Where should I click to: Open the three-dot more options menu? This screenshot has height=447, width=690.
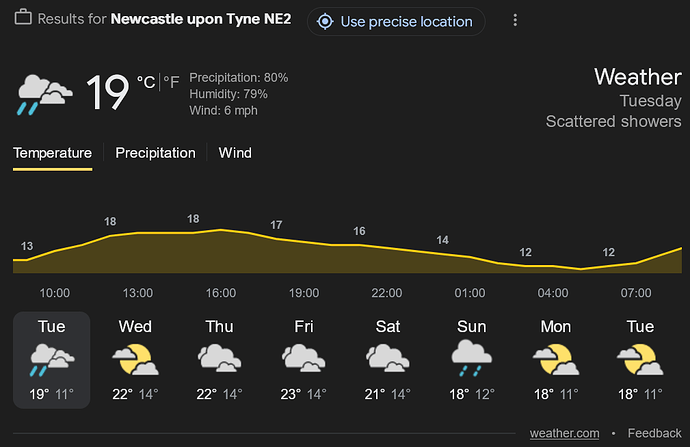tap(515, 20)
